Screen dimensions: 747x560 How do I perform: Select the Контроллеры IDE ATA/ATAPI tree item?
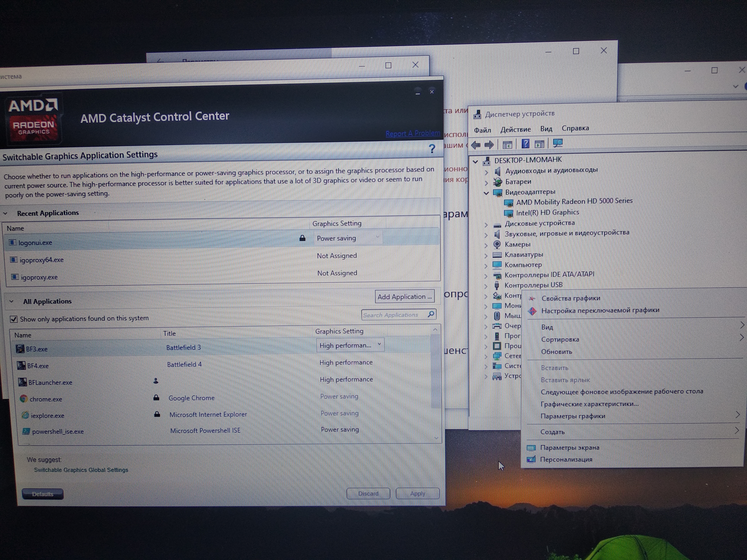[x=549, y=275]
